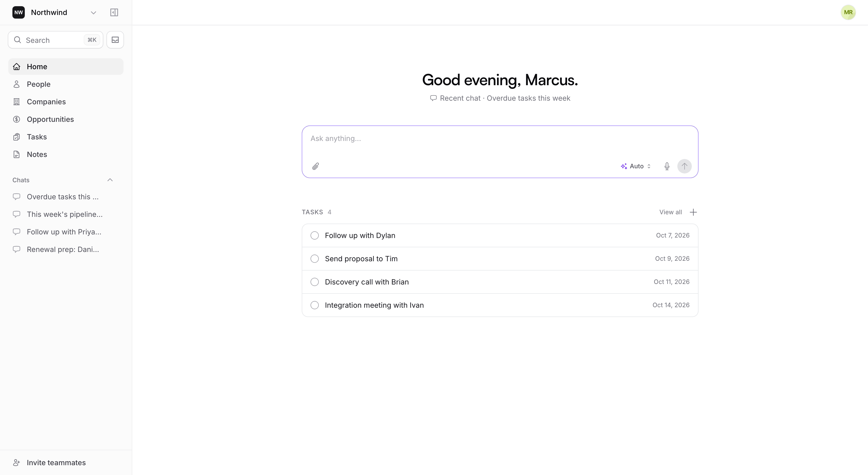The image size is (868, 475).
Task: Open the 'Overdue tasks this ...' chat
Action: tap(66, 197)
